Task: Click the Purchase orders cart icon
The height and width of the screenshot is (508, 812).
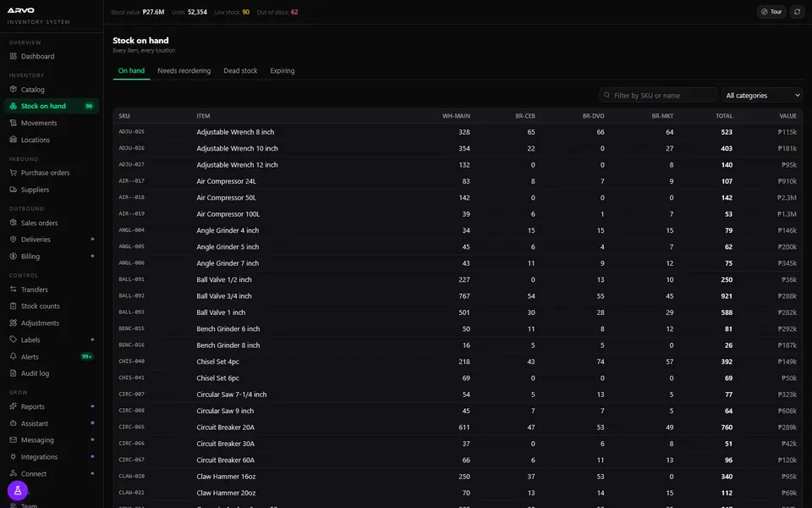Action: tap(14, 173)
